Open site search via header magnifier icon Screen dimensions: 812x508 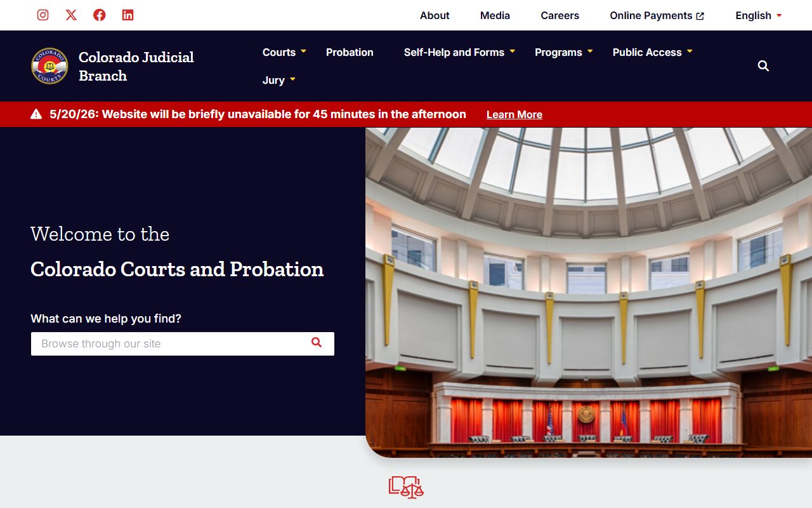[x=763, y=66]
